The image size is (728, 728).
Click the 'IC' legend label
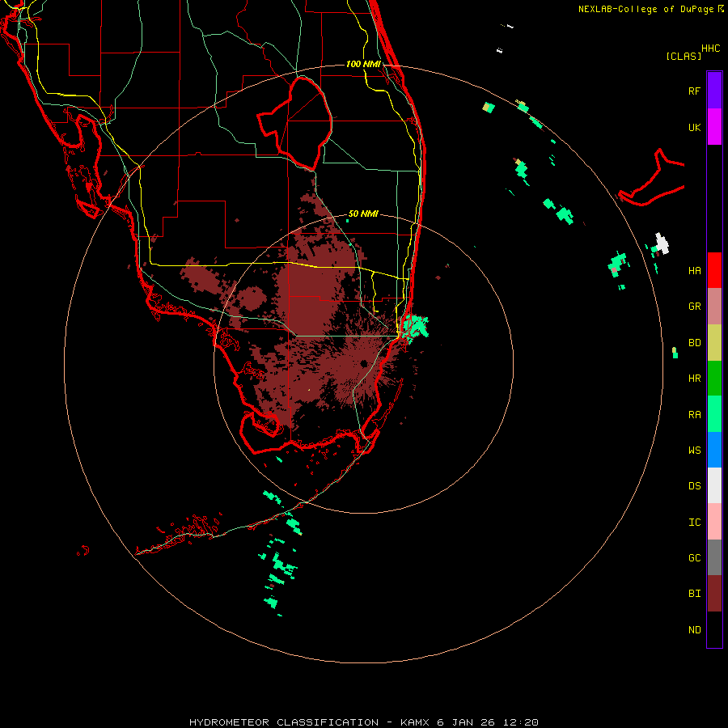pyautogui.click(x=694, y=522)
